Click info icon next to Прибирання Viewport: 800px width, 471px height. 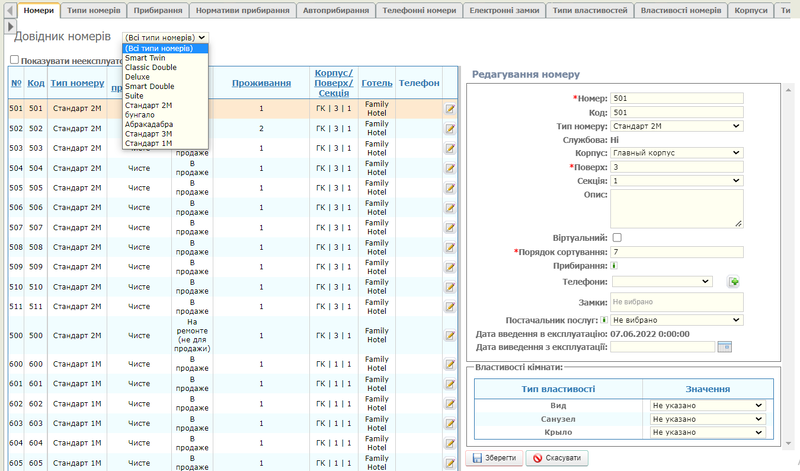coord(614,265)
